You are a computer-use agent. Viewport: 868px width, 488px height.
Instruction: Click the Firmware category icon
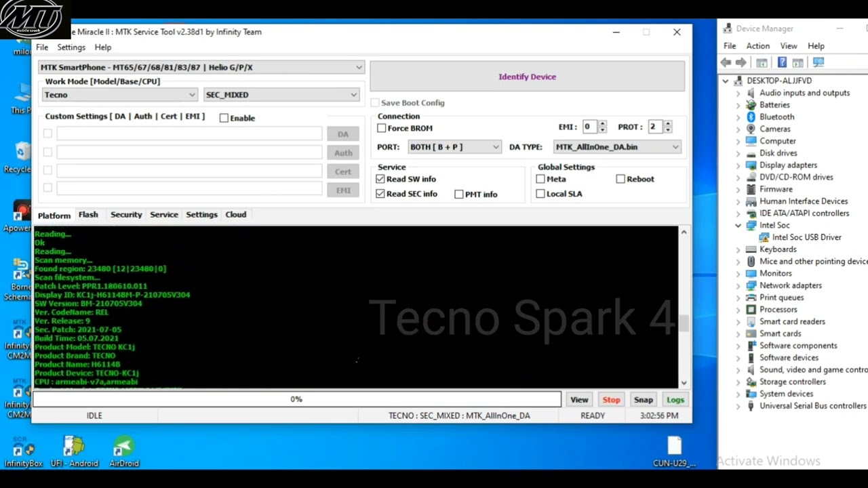(x=751, y=189)
